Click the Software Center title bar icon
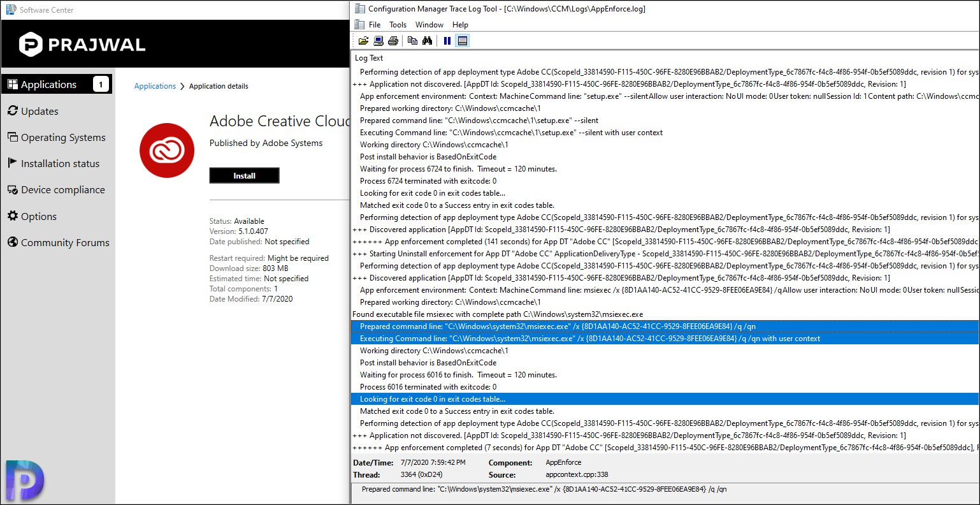This screenshot has height=505, width=980. tap(11, 10)
